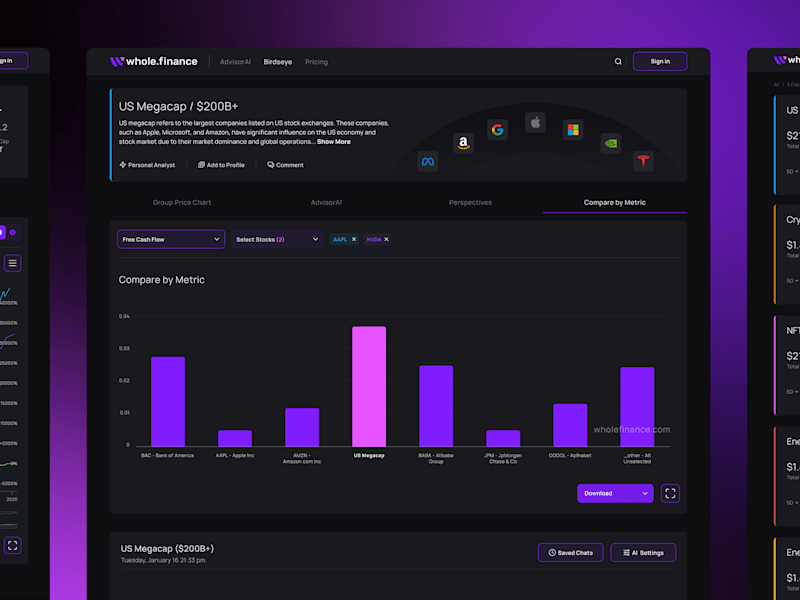Screen dimensions: 800x600
Task: Click Add to Profile
Action: [221, 165]
